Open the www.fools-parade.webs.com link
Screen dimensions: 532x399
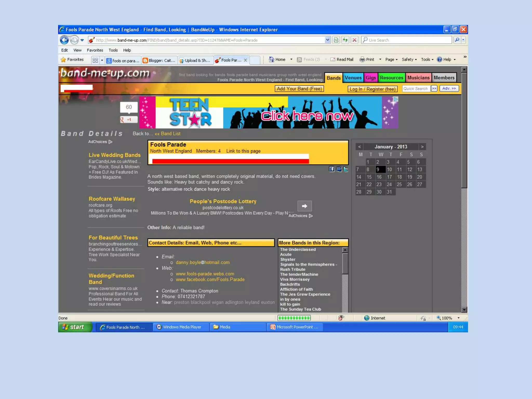pos(205,274)
